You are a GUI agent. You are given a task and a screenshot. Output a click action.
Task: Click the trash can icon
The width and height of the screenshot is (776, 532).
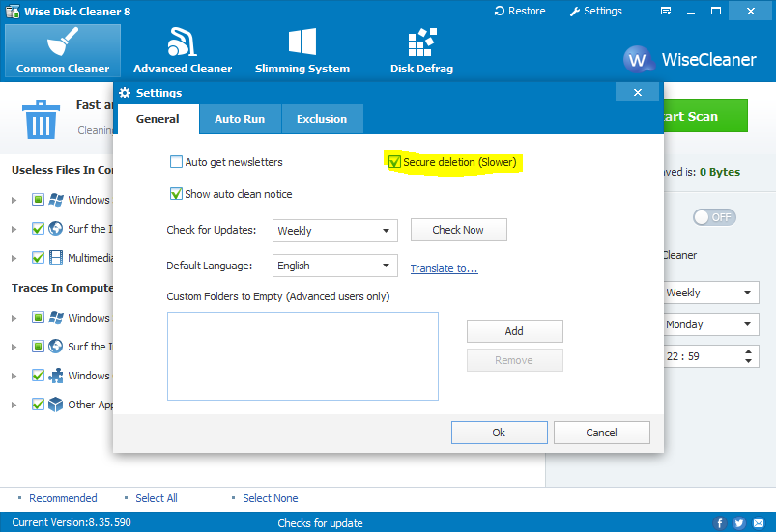[41, 119]
